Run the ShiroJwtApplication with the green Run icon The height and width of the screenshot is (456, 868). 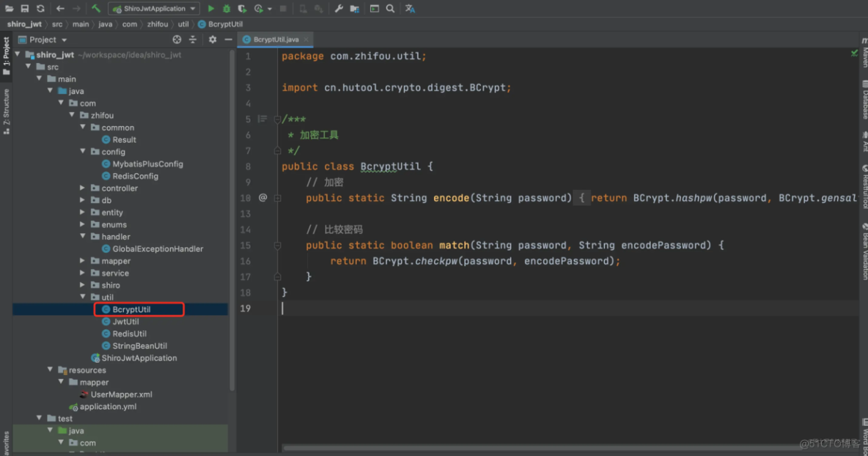pos(210,8)
